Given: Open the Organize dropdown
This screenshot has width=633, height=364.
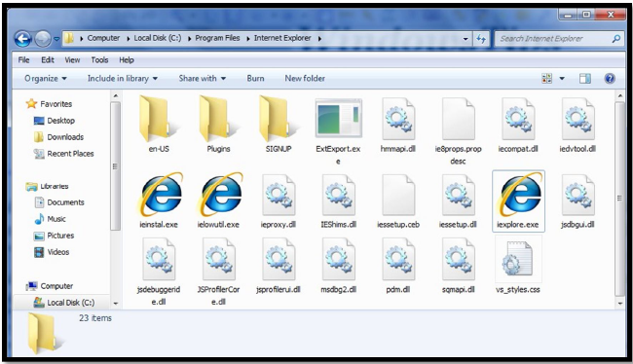Looking at the screenshot, I should tap(46, 78).
